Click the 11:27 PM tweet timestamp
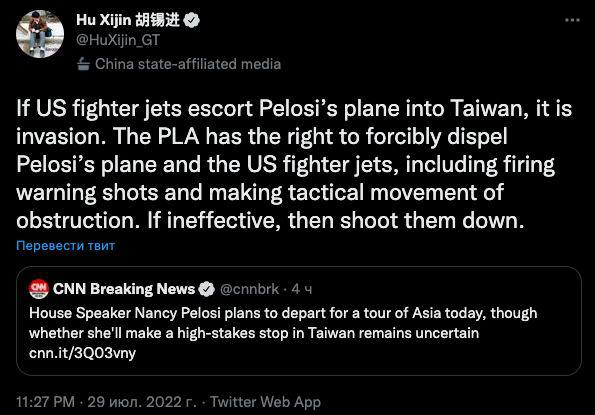595x415 pixels. click(46, 402)
